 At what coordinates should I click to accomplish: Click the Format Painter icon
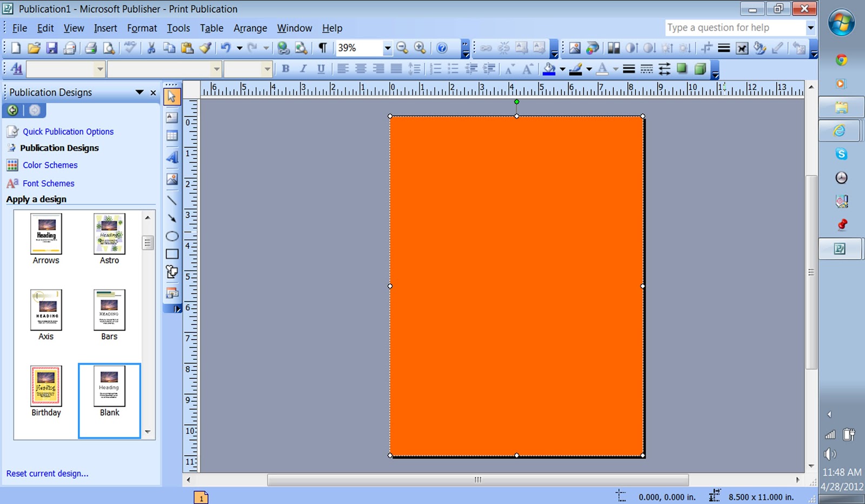pos(205,48)
